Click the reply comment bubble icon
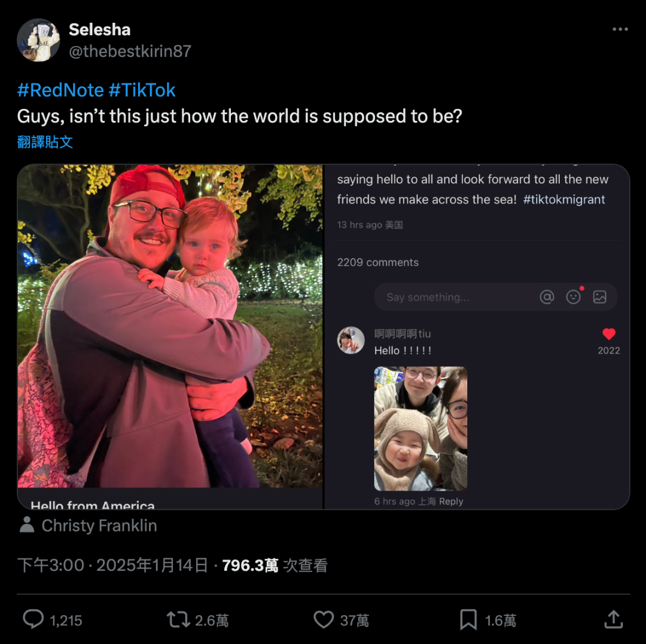 (33, 619)
